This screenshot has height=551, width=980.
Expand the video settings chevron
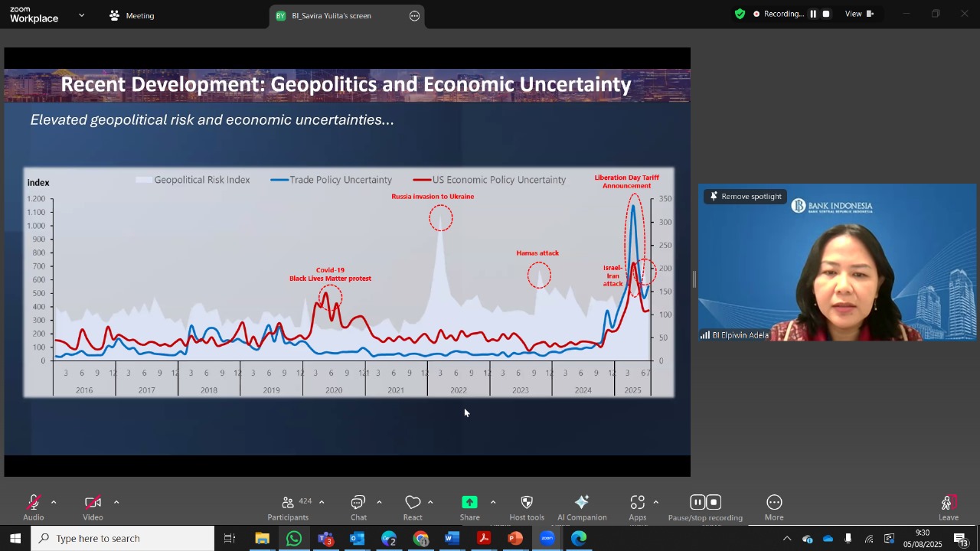click(x=116, y=503)
